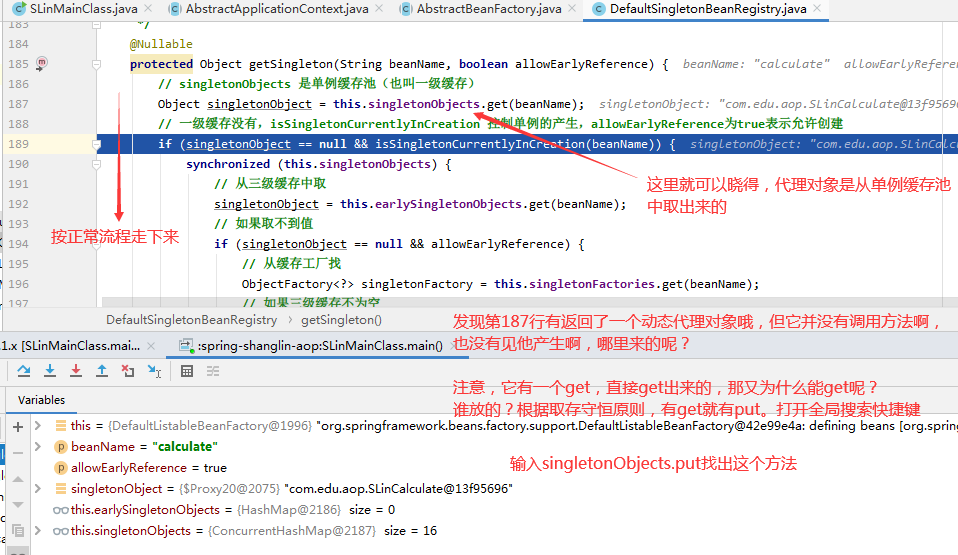Click the run configuration icon of spring-shanglin-aop tab
Screen dimensions: 958x555
(186, 345)
